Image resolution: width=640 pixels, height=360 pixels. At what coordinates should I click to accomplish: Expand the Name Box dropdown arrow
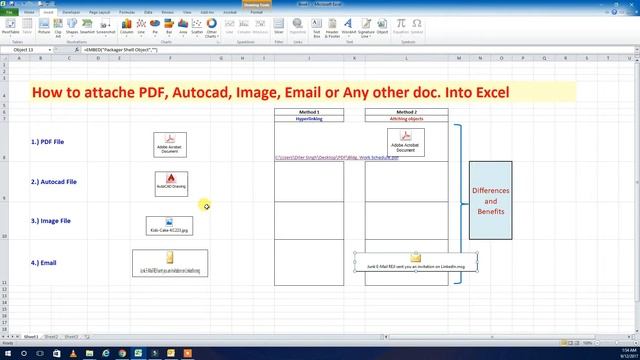50,50
